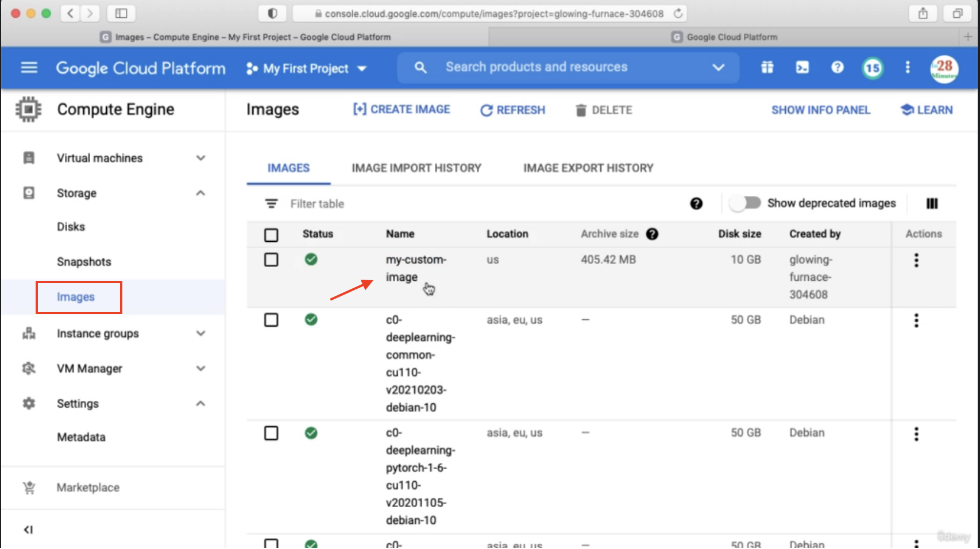Sort table by Name column header
The width and height of the screenshot is (980, 549).
[400, 234]
